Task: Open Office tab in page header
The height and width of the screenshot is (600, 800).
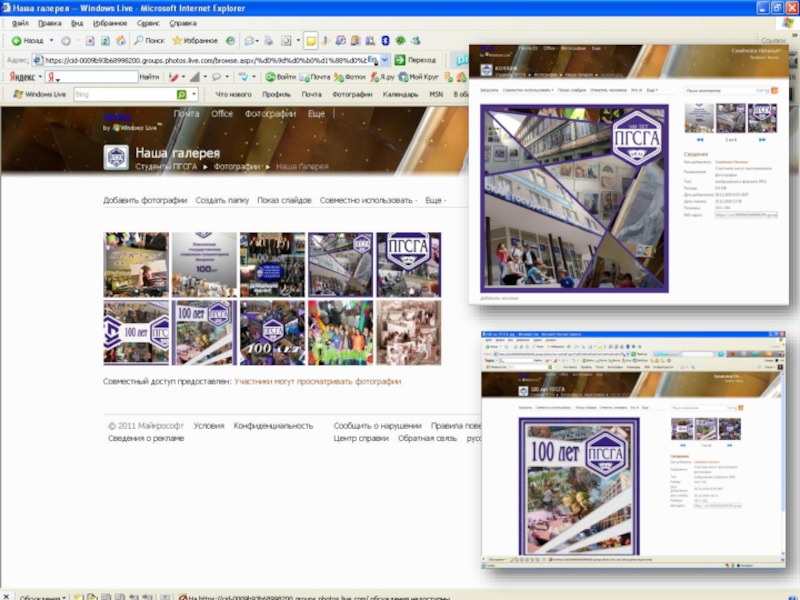Action: [222, 114]
